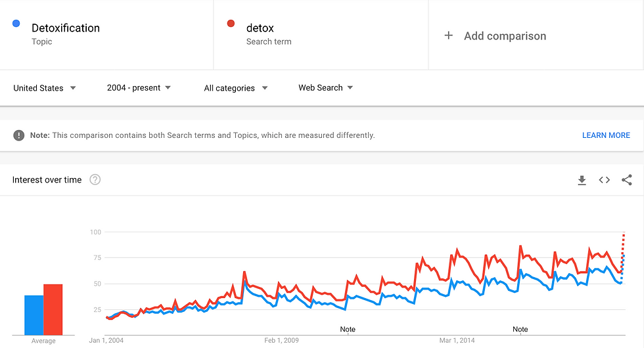
Task: Select the red detox term dot
Action: pyautogui.click(x=231, y=24)
